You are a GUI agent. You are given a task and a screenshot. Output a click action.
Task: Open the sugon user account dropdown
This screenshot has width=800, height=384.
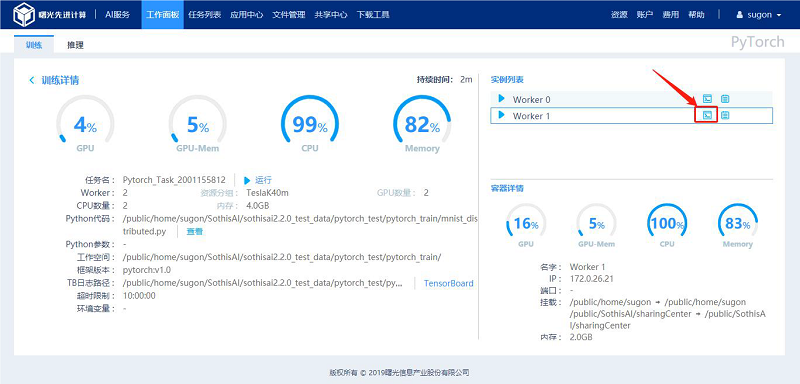(758, 15)
